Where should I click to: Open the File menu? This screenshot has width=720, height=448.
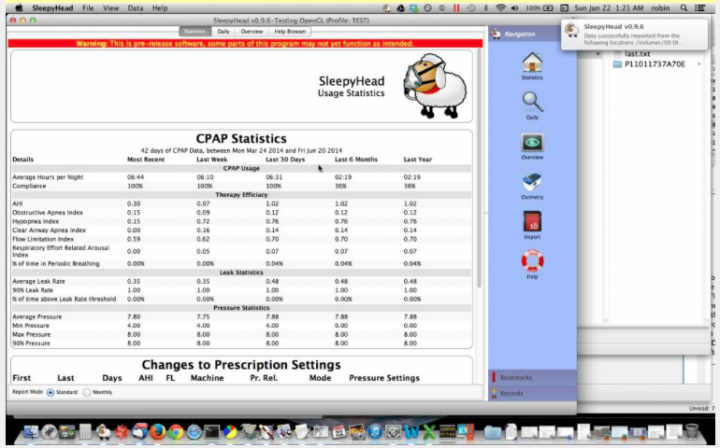pos(87,8)
